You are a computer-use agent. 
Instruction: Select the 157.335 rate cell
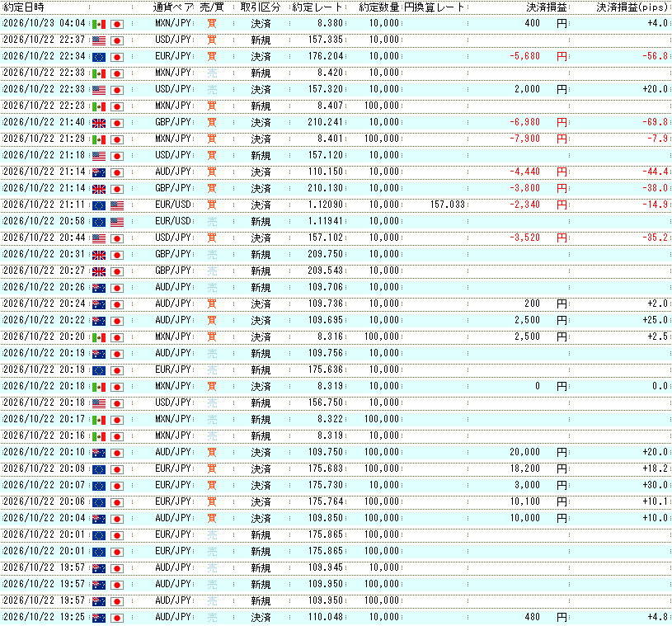(x=326, y=40)
